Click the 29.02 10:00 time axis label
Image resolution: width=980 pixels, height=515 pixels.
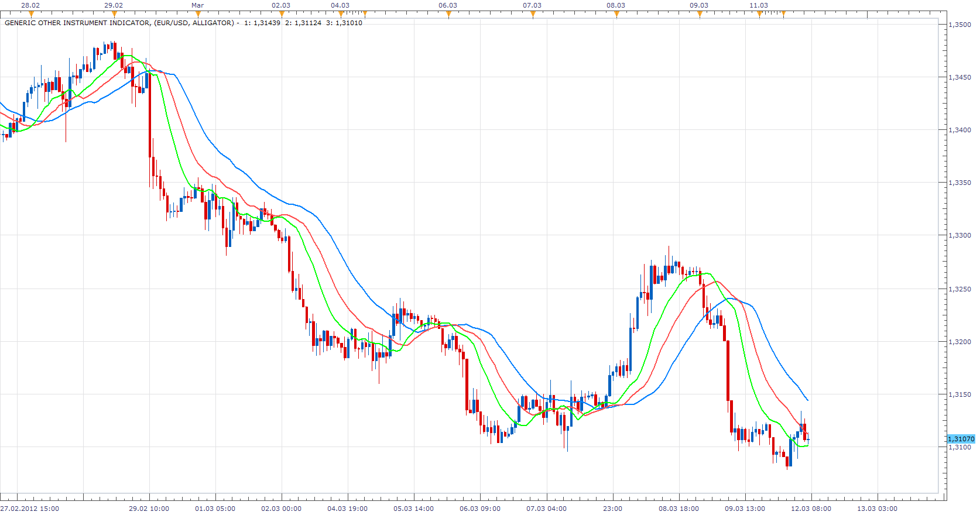149,509
